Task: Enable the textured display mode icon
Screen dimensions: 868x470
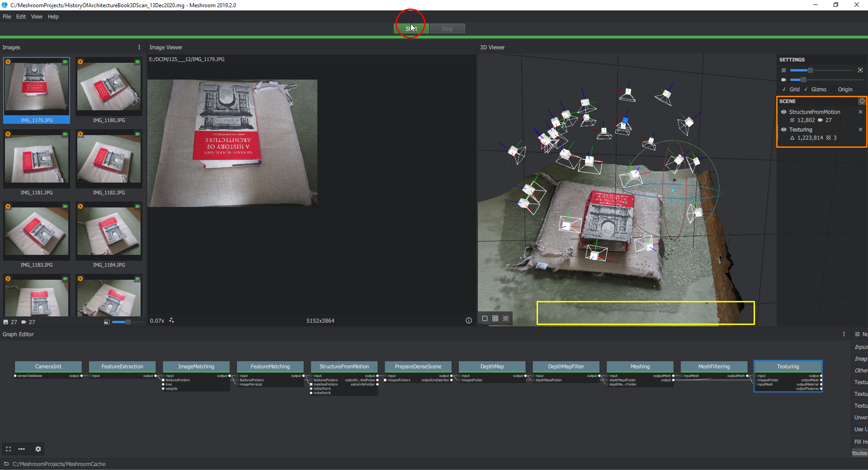Action: (505, 318)
